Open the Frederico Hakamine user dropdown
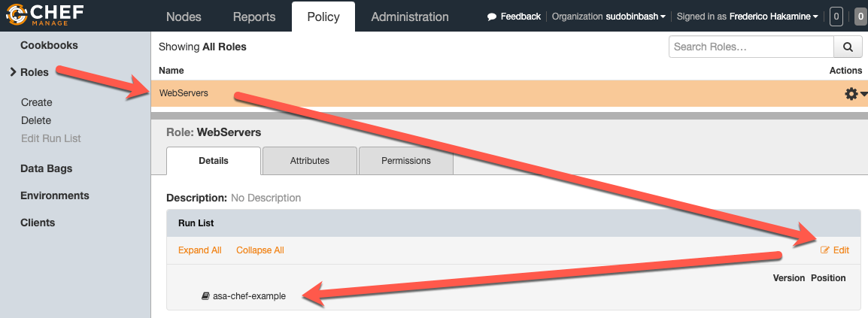 tap(774, 17)
